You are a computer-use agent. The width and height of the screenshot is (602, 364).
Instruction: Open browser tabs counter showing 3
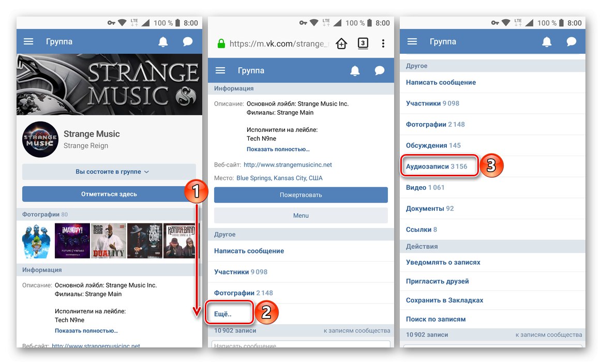coord(363,43)
